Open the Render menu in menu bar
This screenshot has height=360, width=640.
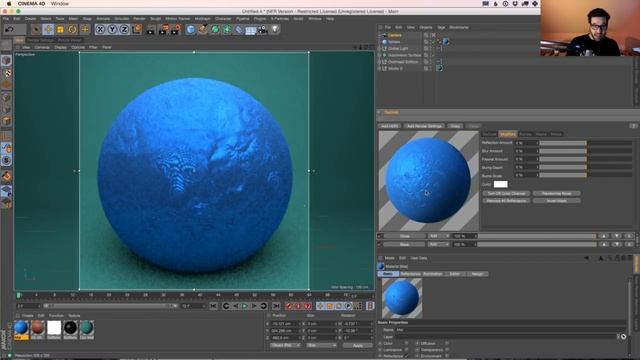point(139,19)
